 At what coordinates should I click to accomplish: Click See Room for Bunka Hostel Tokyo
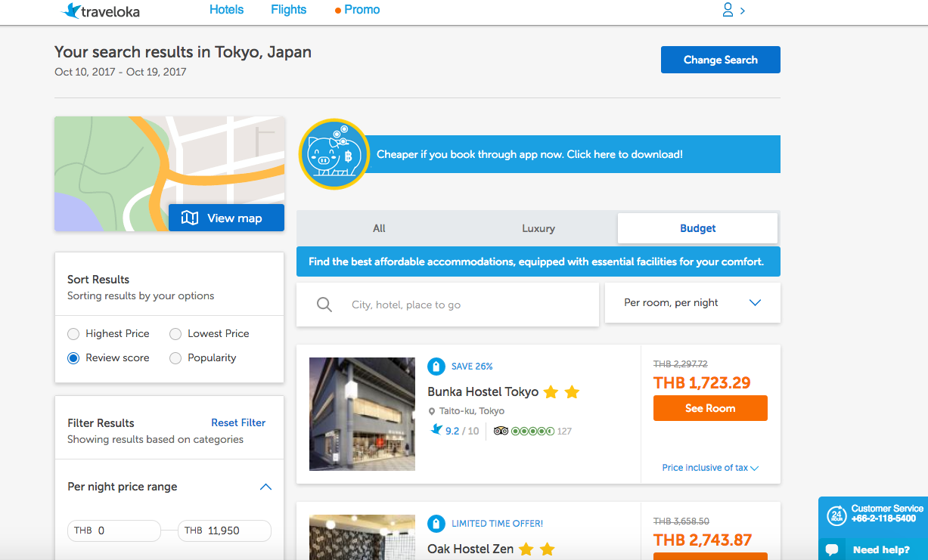click(710, 408)
